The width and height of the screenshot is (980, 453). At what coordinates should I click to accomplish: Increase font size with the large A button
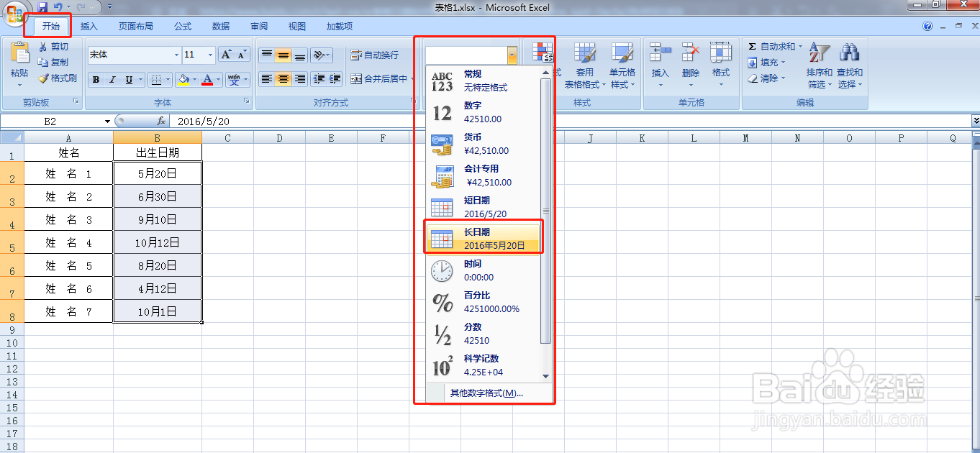click(226, 55)
